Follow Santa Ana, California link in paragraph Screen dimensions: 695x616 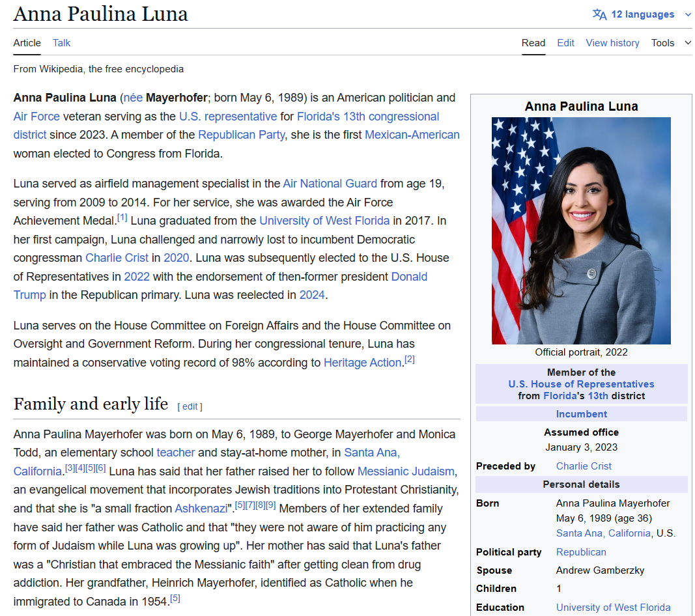coord(372,453)
